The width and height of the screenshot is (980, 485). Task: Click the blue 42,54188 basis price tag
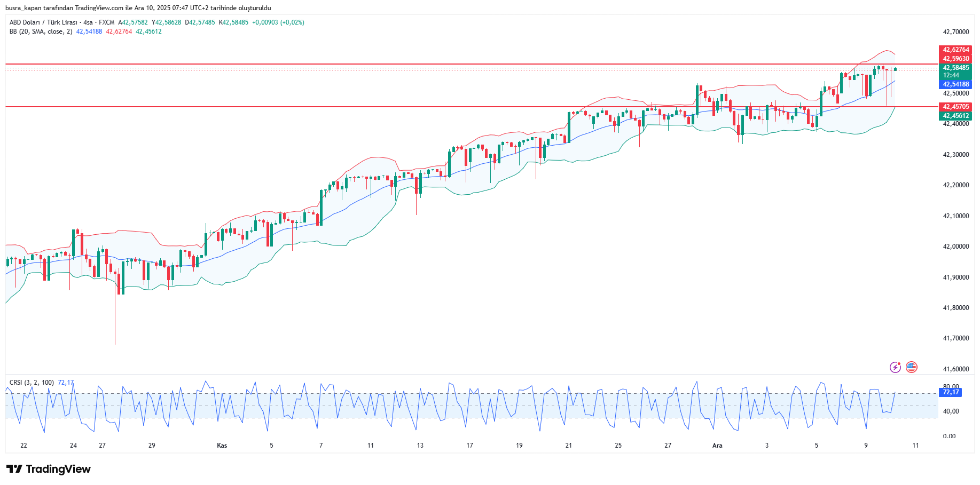click(x=955, y=84)
